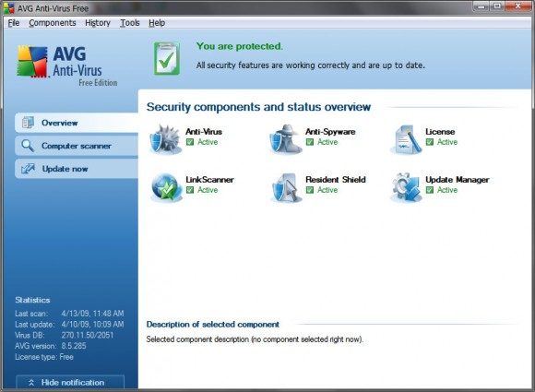Screen dimensions: 535x392
Task: Select the License component label
Action: (440, 132)
